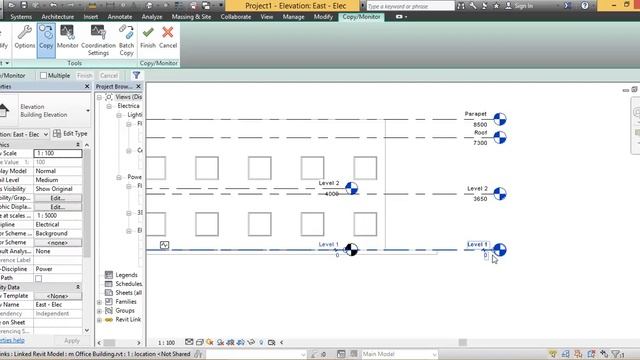This screenshot has width=640, height=360.
Task: Collapse the Power tree node
Action: point(119,177)
